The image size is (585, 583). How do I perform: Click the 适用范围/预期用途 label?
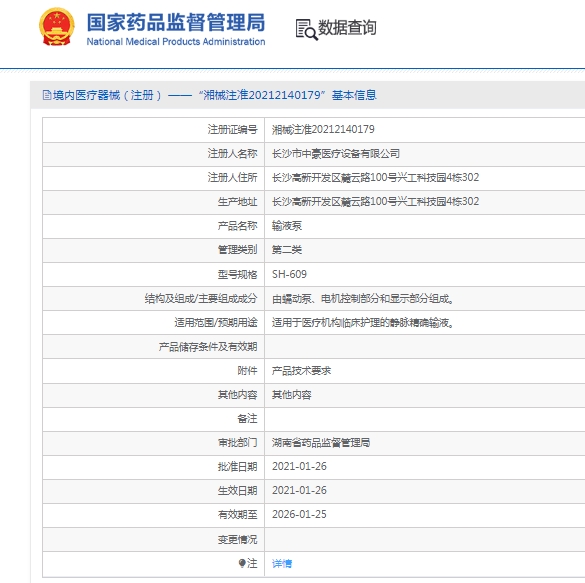(x=216, y=323)
